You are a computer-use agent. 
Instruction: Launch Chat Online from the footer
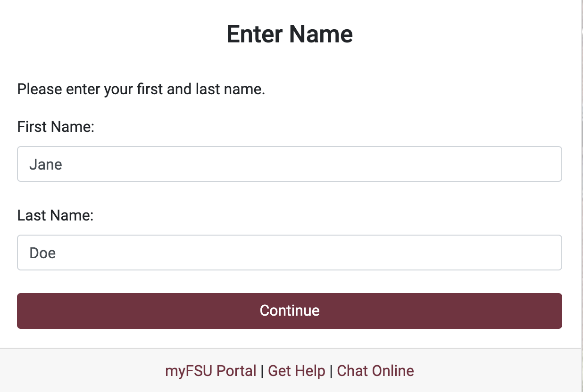point(375,371)
